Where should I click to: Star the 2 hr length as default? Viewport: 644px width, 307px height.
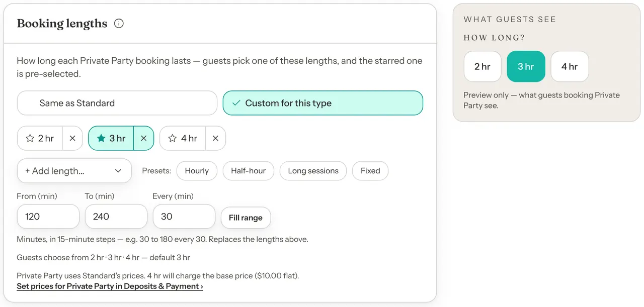(x=30, y=138)
